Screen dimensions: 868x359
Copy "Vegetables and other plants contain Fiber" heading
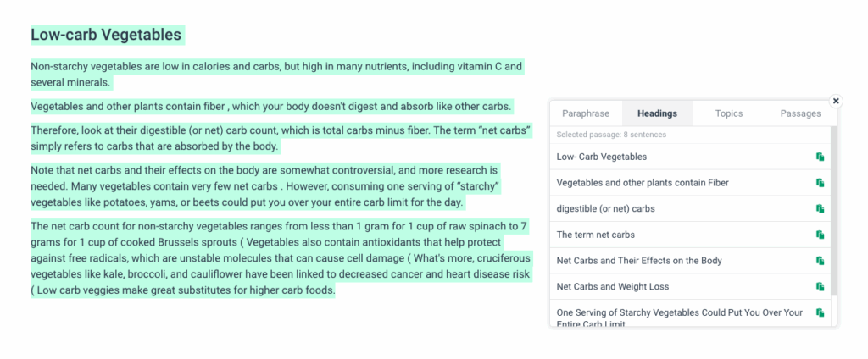(x=821, y=183)
